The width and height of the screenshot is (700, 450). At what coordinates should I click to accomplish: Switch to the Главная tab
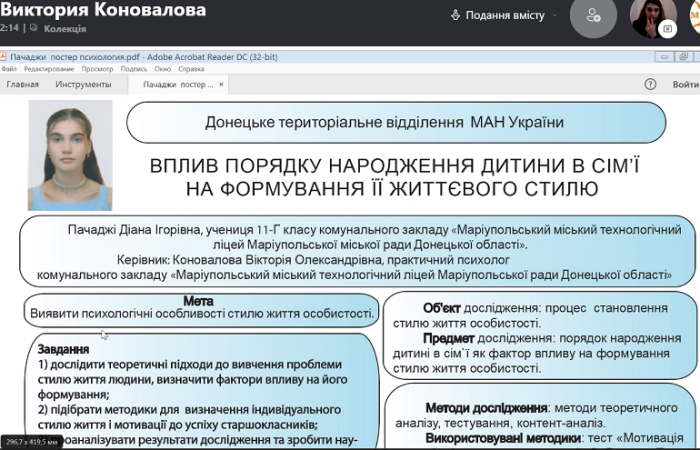coord(23,85)
